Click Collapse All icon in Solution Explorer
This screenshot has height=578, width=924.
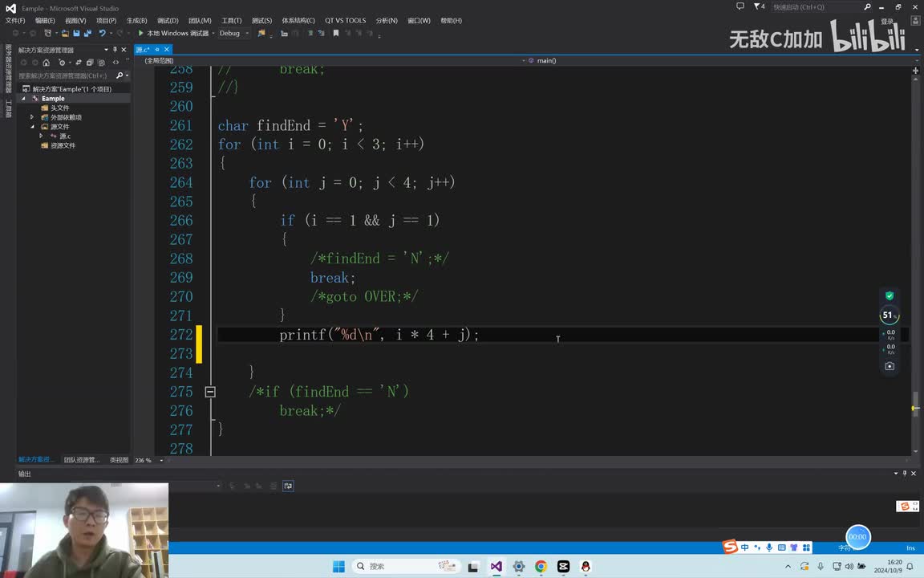click(x=90, y=62)
